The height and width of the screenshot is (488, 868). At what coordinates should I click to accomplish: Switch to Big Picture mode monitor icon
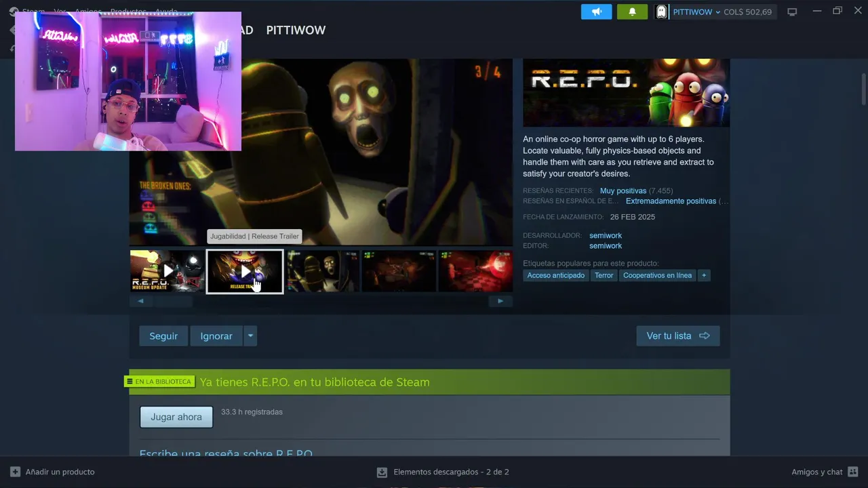792,12
